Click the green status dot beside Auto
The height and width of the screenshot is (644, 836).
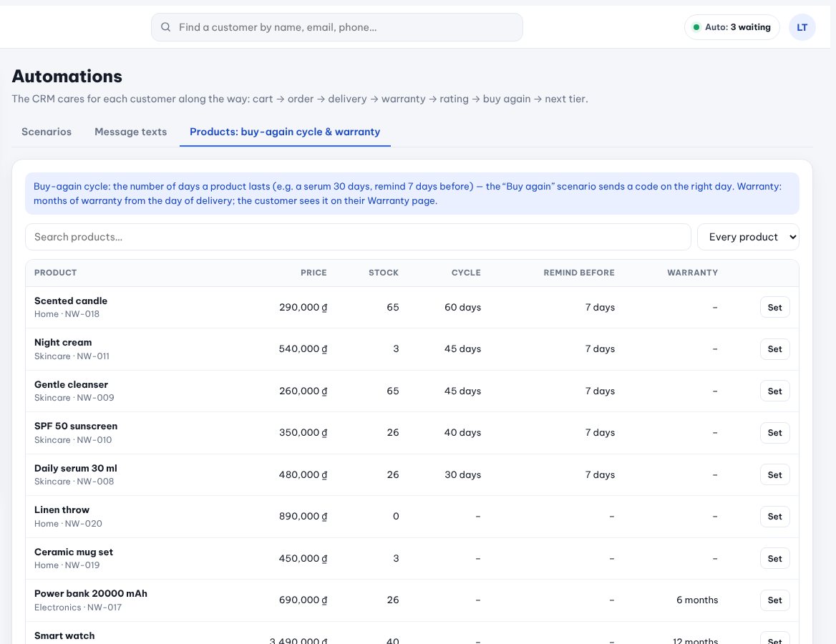tap(696, 27)
